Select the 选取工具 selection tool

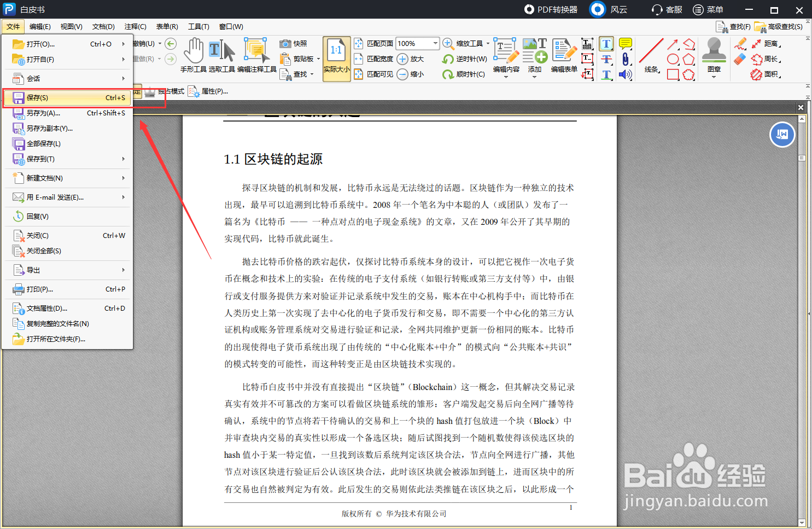221,55
